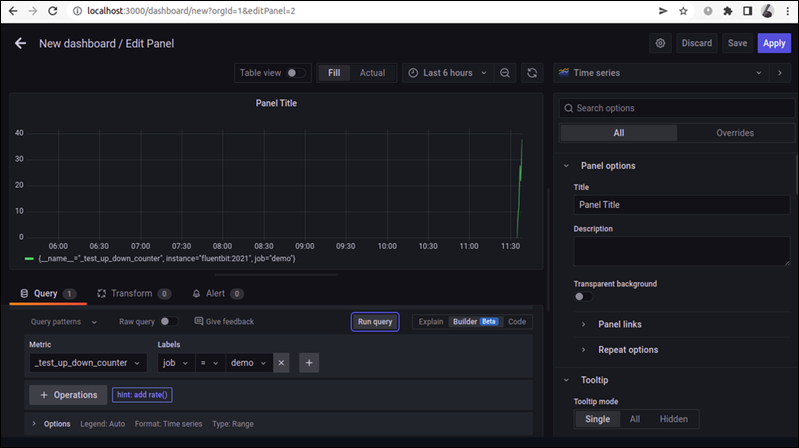This screenshot has width=799, height=448.
Task: Open the Last 6 hours time range dropdown
Action: click(448, 73)
